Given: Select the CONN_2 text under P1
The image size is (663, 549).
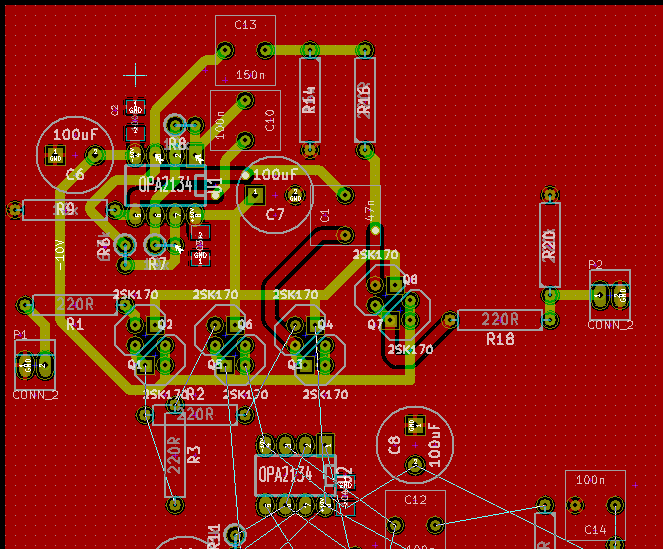Looking at the screenshot, I should (x=36, y=395).
